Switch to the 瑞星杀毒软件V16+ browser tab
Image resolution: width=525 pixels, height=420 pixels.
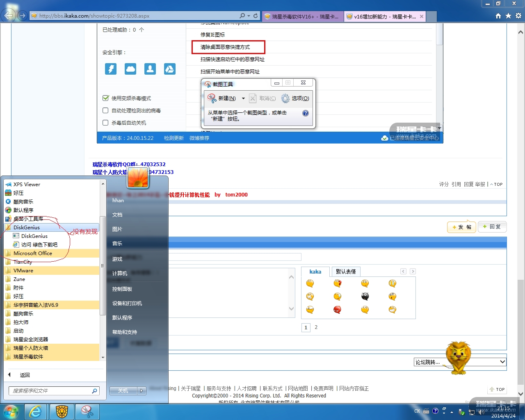pos(303,16)
